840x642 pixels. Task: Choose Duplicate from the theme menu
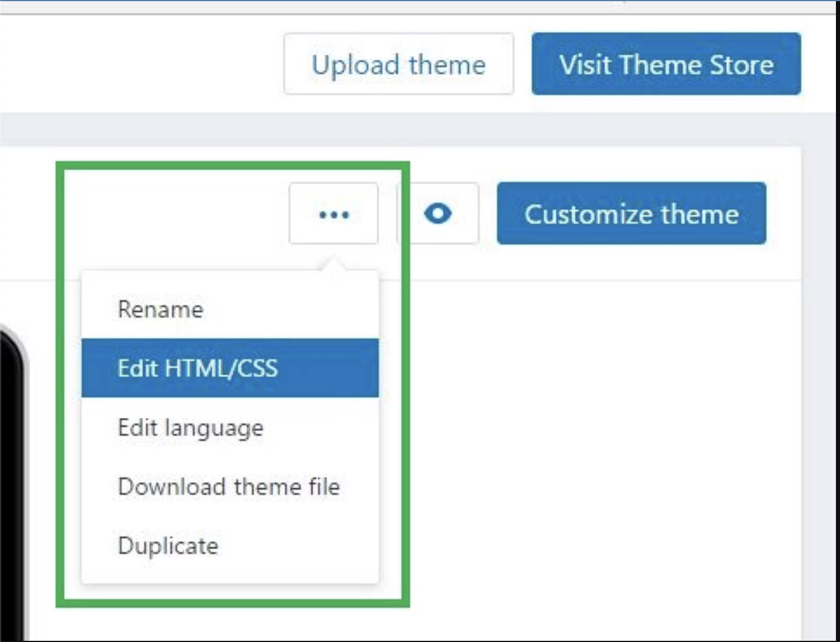(x=168, y=546)
